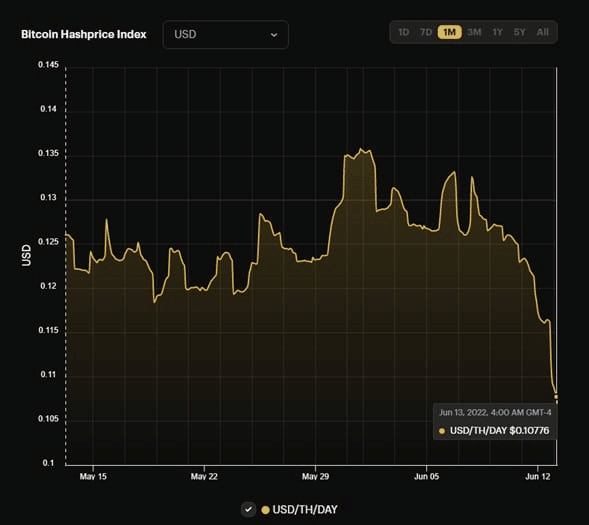Click the 0.13 y-axis label
Image resolution: width=589 pixels, height=525 pixels.
pos(48,198)
